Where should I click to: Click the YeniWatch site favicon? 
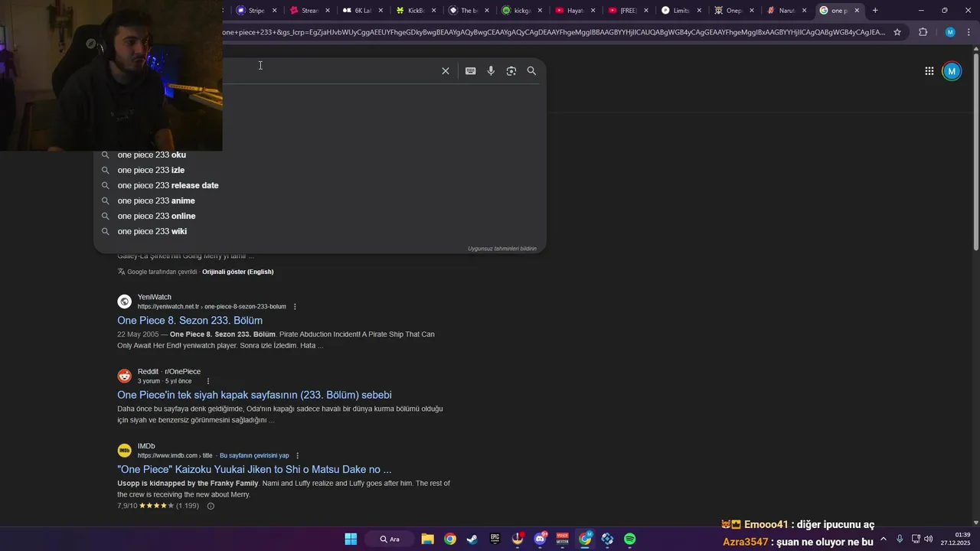click(124, 302)
